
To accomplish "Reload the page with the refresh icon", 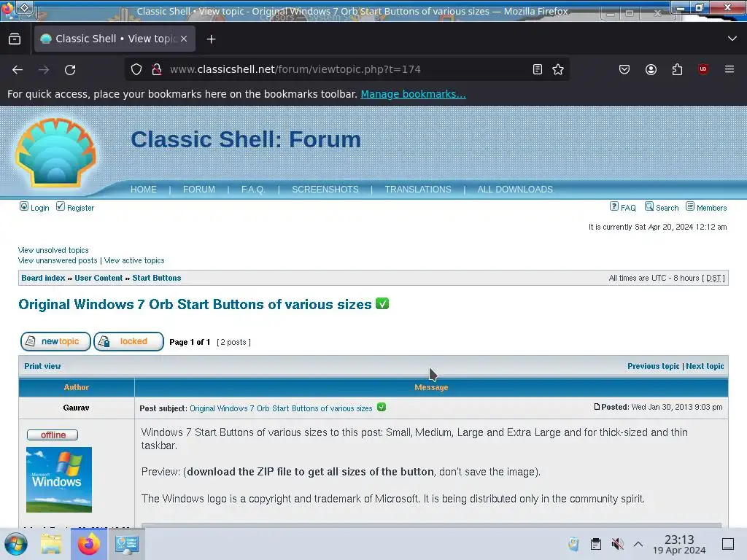I will (x=70, y=69).
